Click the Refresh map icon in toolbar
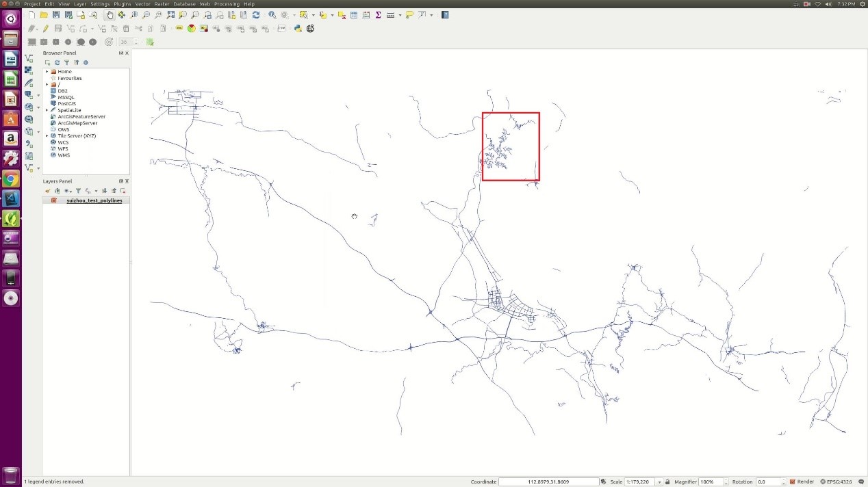This screenshot has width=868, height=487. (256, 15)
